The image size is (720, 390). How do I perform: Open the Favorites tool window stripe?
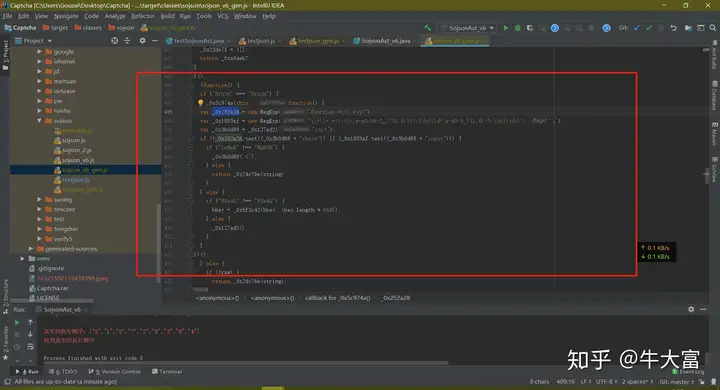5,342
